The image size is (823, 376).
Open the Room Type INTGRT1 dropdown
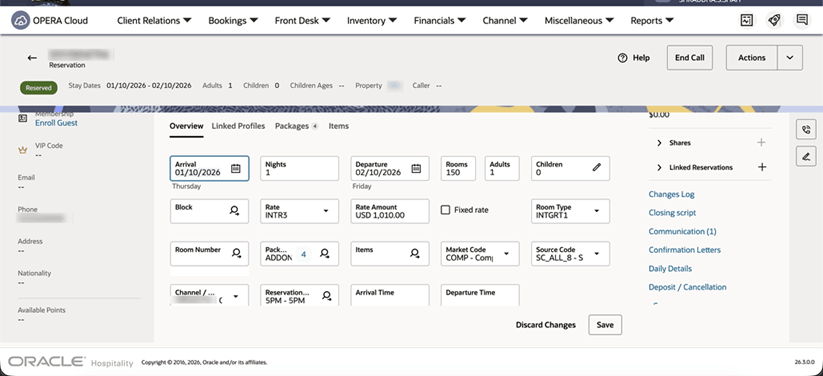tap(596, 211)
